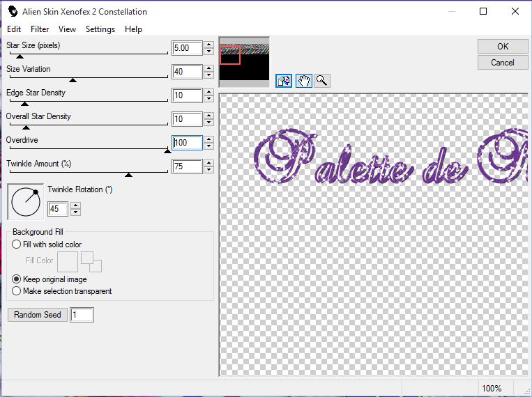Viewport: 532px width, 397px height.
Task: Click the Overall Star Density value field
Action: pos(187,119)
